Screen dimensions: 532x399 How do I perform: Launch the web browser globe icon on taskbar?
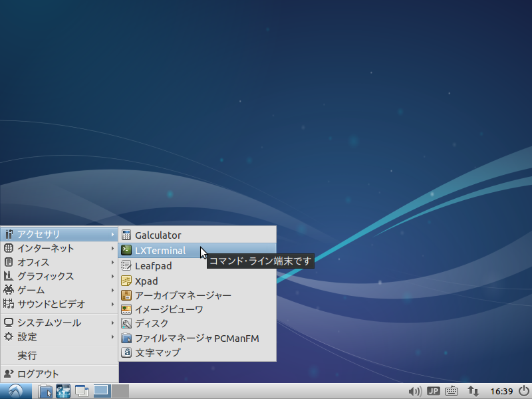(x=63, y=391)
